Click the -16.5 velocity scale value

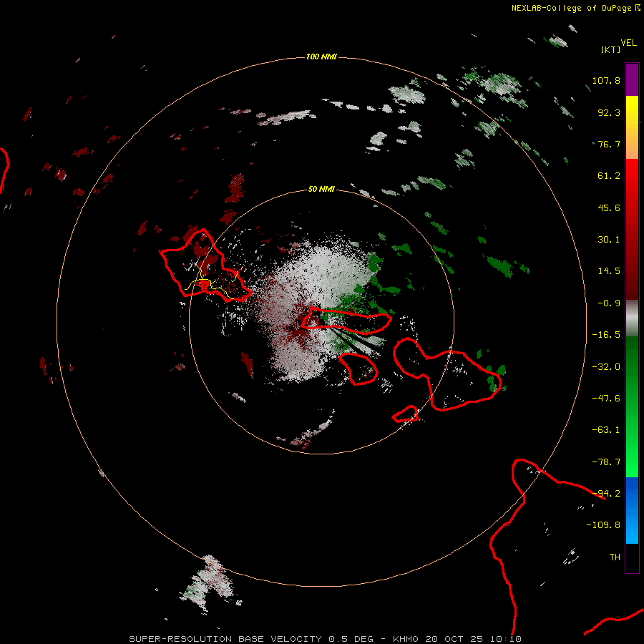pyautogui.click(x=606, y=335)
